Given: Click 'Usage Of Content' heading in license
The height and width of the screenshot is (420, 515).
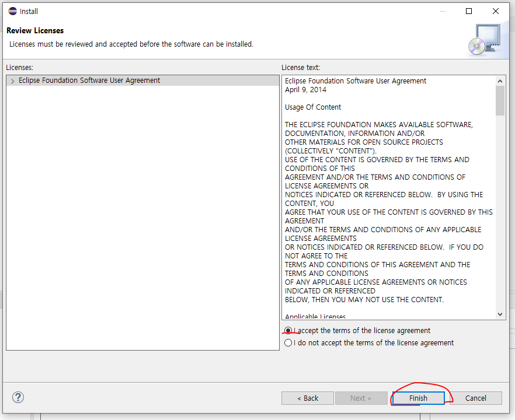Looking at the screenshot, I should click(x=313, y=107).
